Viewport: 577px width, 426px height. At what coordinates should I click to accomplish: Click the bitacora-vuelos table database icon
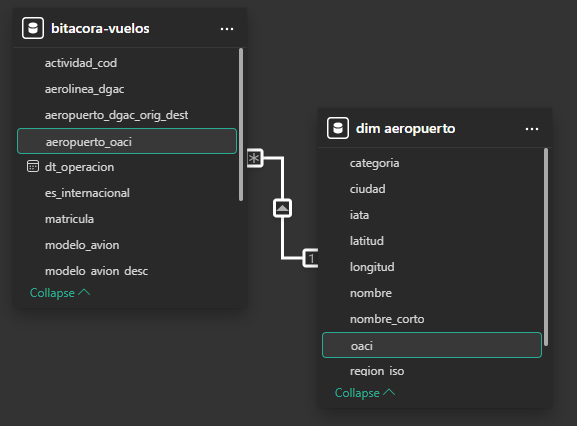33,28
